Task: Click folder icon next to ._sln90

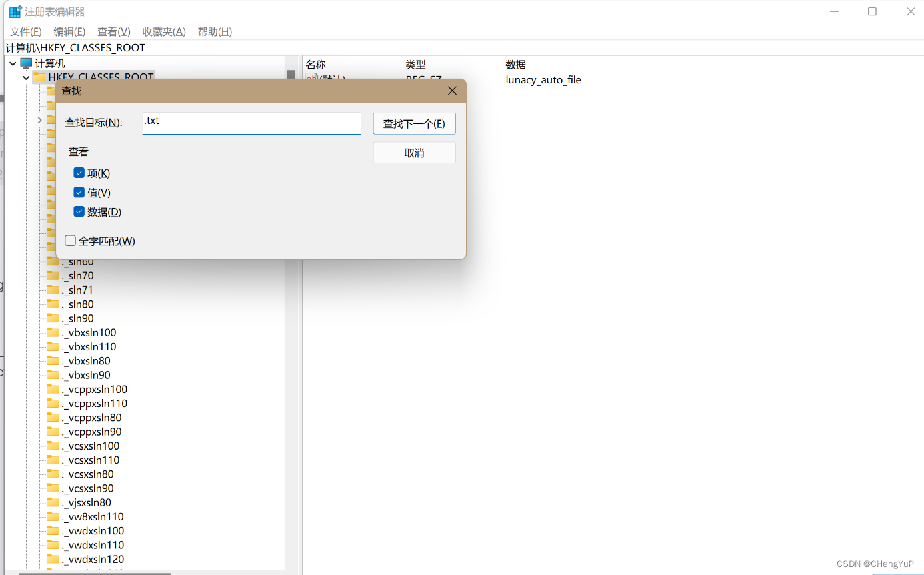Action: coord(53,318)
